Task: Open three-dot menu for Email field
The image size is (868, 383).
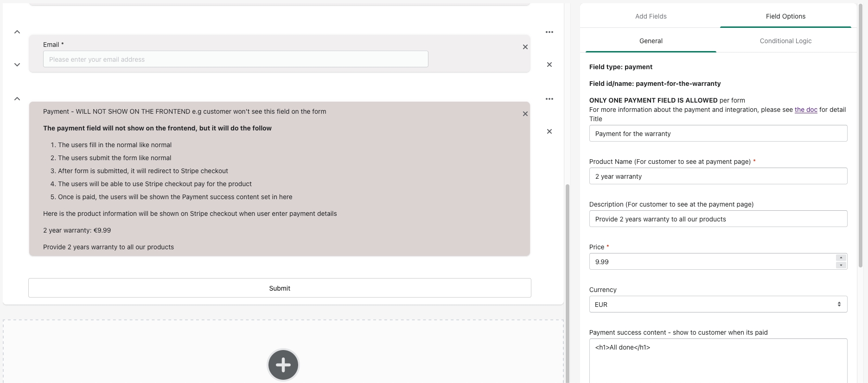Action: tap(549, 32)
